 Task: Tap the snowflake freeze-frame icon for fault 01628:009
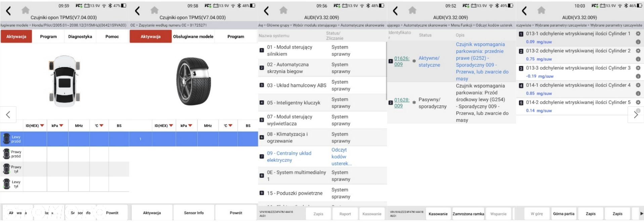click(x=414, y=103)
